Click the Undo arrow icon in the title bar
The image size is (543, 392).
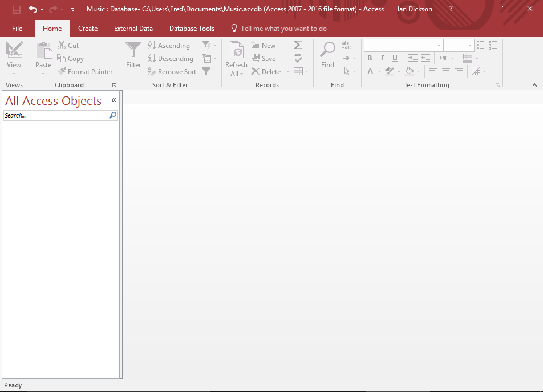tap(33, 9)
